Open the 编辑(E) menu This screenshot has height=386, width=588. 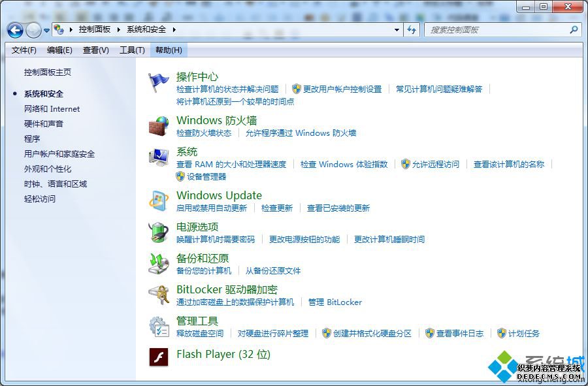(59, 50)
